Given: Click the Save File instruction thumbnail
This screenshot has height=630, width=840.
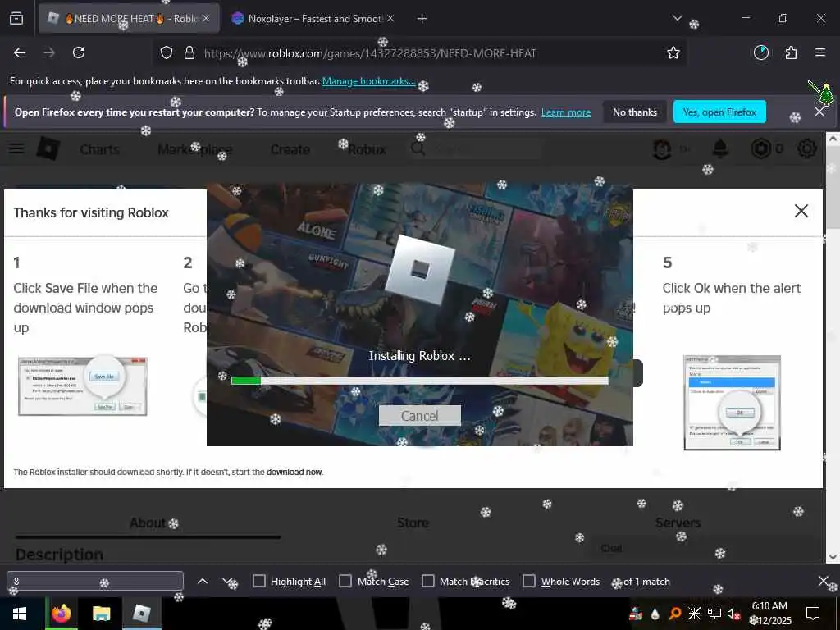Looking at the screenshot, I should (83, 386).
